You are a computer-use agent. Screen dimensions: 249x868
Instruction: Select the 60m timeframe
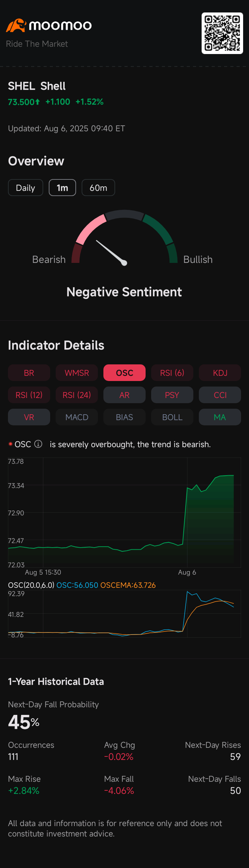[98, 188]
